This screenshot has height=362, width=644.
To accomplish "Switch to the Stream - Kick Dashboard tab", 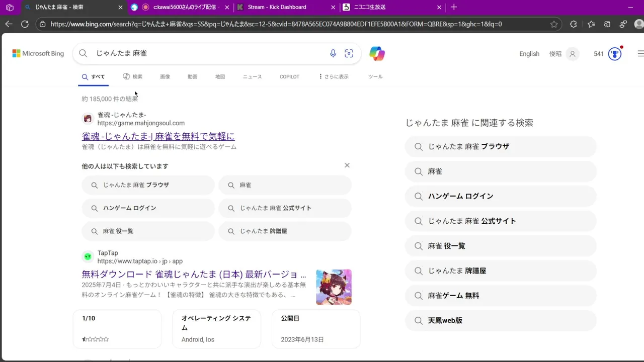I will [286, 8].
